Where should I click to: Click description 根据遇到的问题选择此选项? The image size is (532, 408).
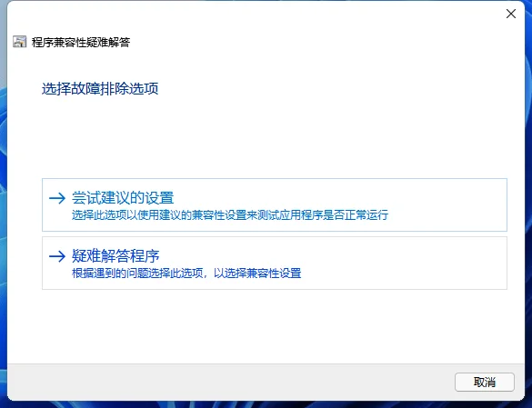click(186, 273)
